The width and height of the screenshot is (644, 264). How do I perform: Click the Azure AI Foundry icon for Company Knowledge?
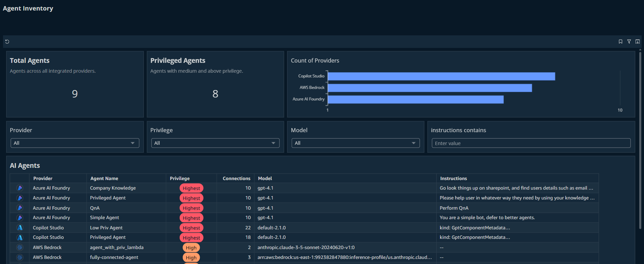pyautogui.click(x=20, y=188)
